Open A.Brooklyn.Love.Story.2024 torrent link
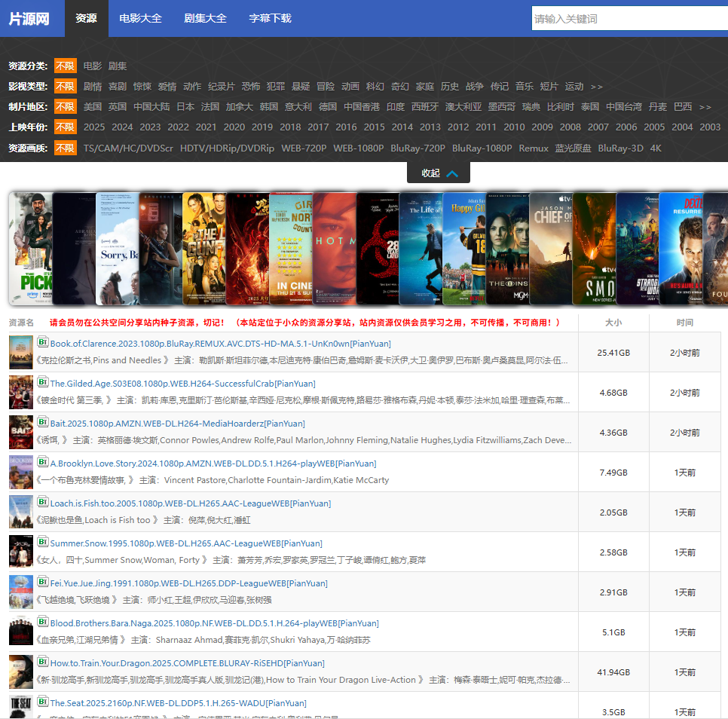This screenshot has width=728, height=719. pyautogui.click(x=213, y=464)
